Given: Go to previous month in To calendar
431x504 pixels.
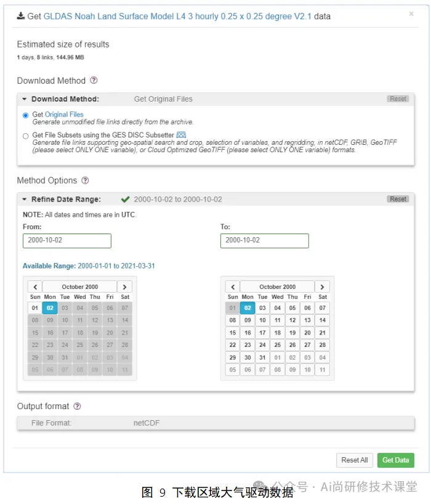Looking at the screenshot, I should [233, 287].
